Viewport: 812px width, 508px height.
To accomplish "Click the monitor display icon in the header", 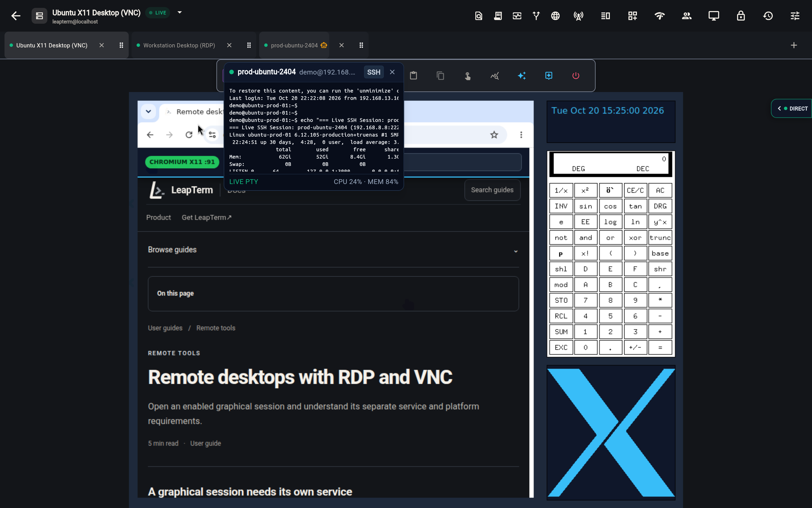I will 714,16.
